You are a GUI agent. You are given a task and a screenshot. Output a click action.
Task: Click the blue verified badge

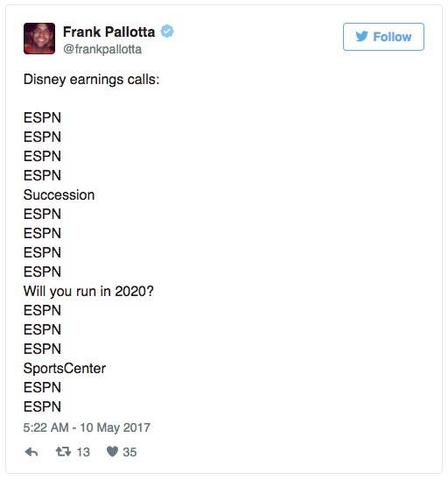[167, 32]
